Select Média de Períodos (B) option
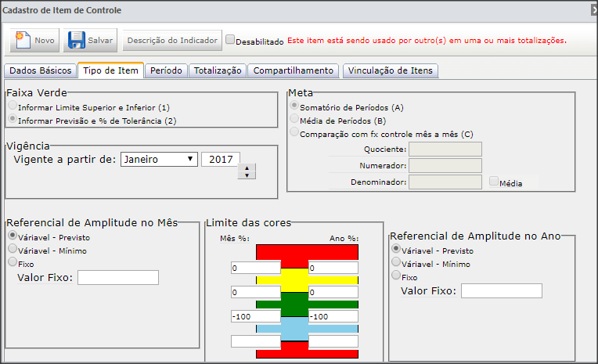The height and width of the screenshot is (364, 598). pos(294,119)
